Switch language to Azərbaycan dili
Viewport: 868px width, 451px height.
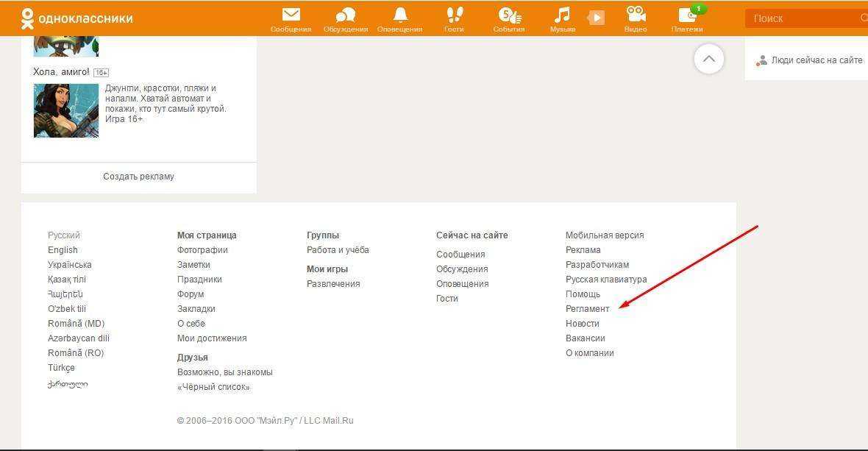tap(79, 338)
